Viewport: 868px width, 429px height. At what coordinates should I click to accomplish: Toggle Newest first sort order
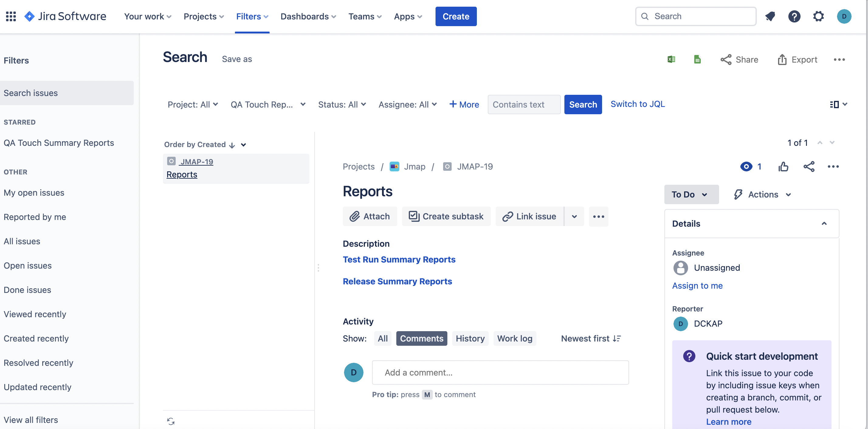pyautogui.click(x=591, y=338)
